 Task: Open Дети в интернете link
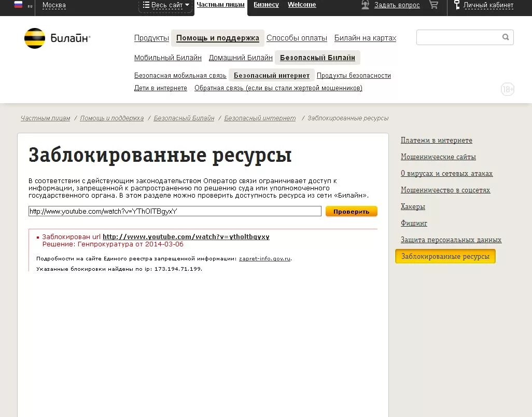click(x=161, y=88)
